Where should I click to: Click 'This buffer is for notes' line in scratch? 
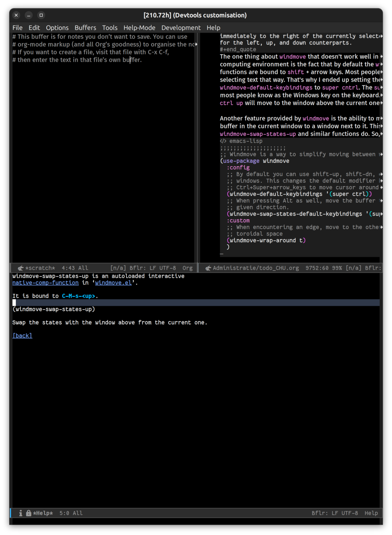100,37
